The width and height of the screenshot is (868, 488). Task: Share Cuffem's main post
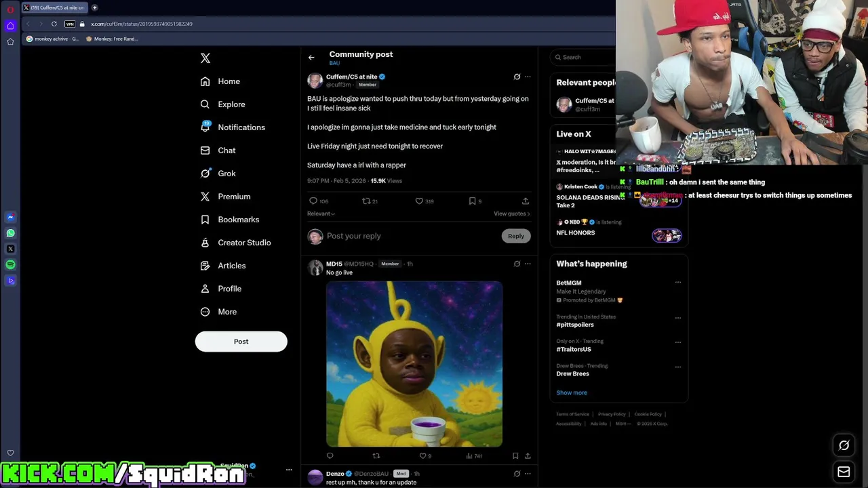tap(526, 201)
